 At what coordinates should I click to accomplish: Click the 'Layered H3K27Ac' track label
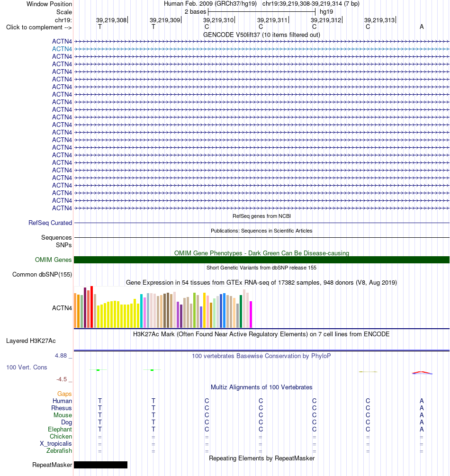click(31, 341)
